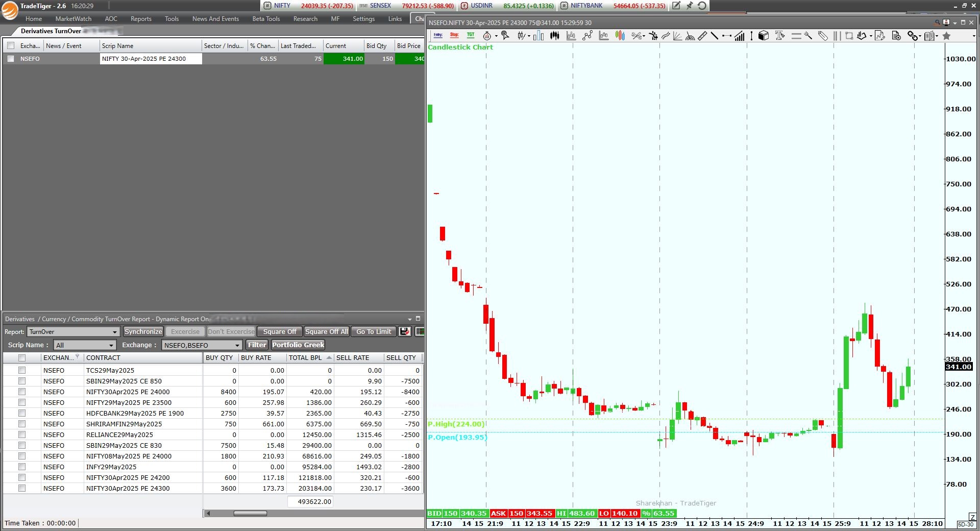Open the chart timer interval icon
980x531 pixels.
pos(487,36)
